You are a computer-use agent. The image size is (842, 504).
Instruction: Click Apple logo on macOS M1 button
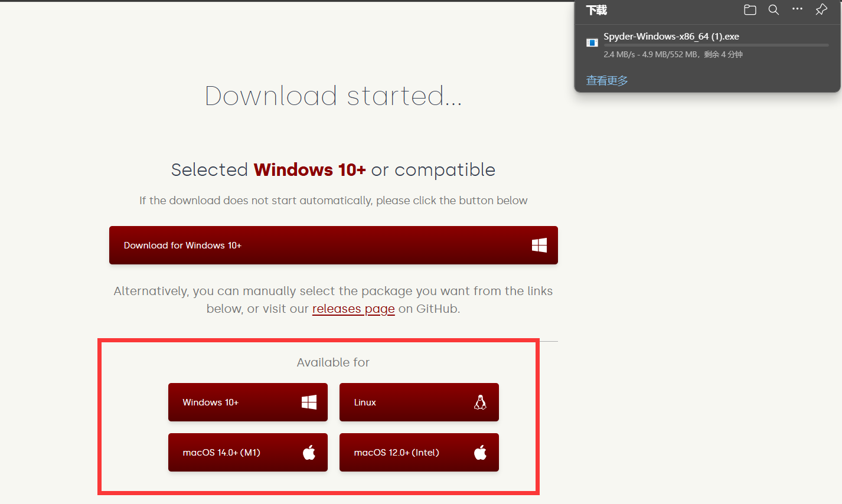(x=309, y=452)
